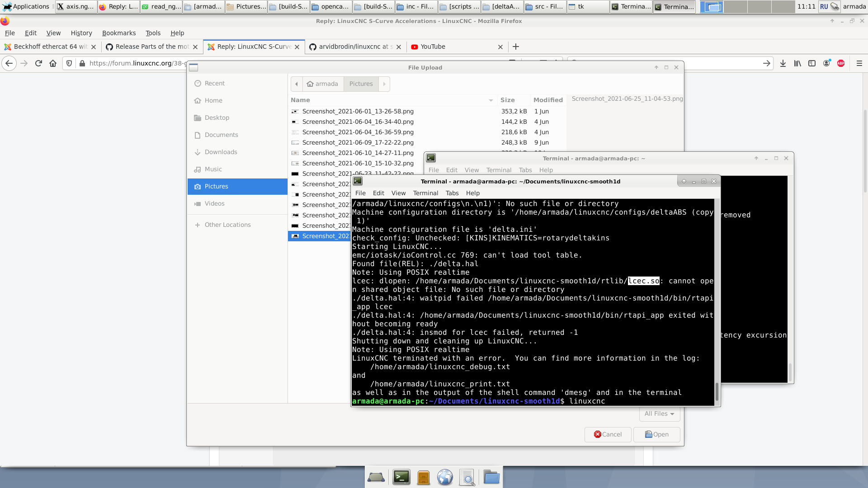Reload the current Firefox page

pos(38,64)
